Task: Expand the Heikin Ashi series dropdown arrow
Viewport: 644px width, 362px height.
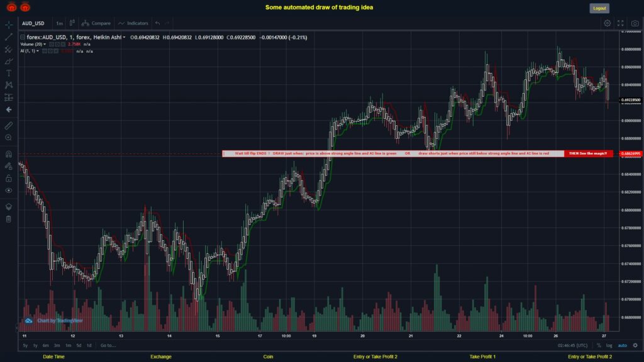Action: (x=124, y=37)
